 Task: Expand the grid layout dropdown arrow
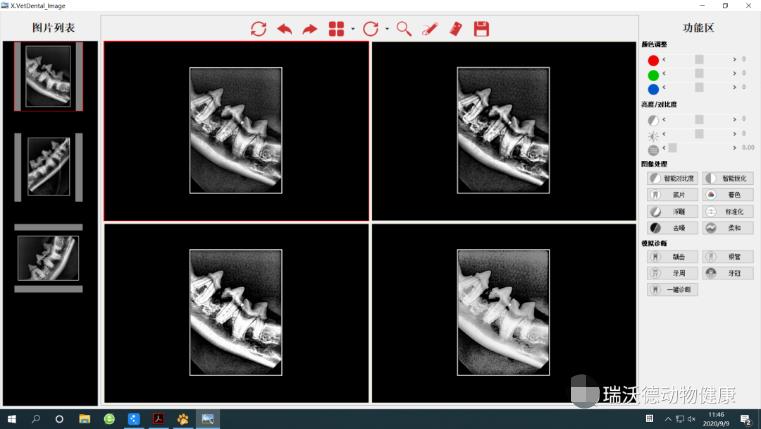click(353, 29)
